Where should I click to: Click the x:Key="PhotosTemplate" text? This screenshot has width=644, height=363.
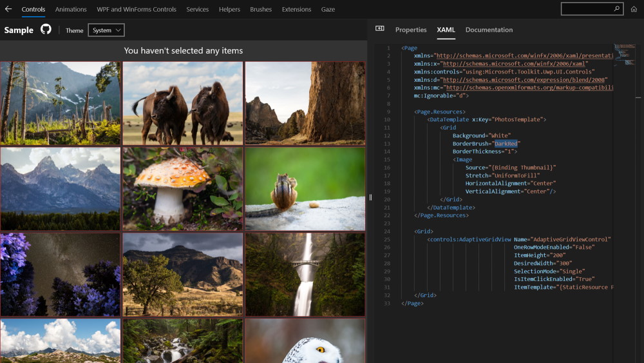[507, 120]
